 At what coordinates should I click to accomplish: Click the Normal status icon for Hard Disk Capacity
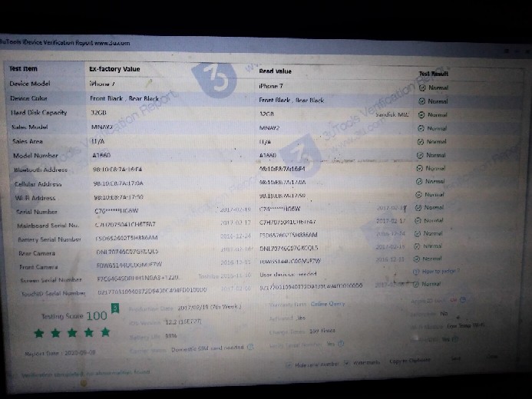421,114
